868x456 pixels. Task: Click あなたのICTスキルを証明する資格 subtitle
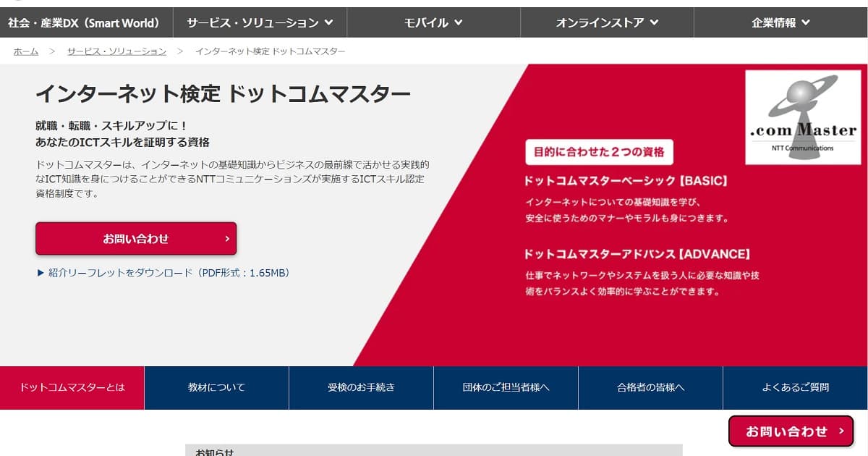122,142
